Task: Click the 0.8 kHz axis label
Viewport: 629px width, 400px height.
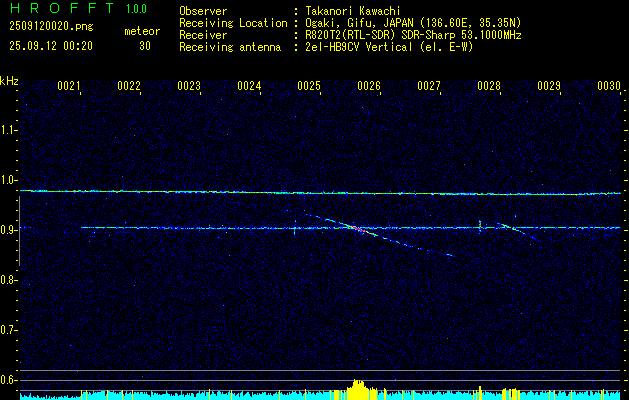Action: pos(8,280)
